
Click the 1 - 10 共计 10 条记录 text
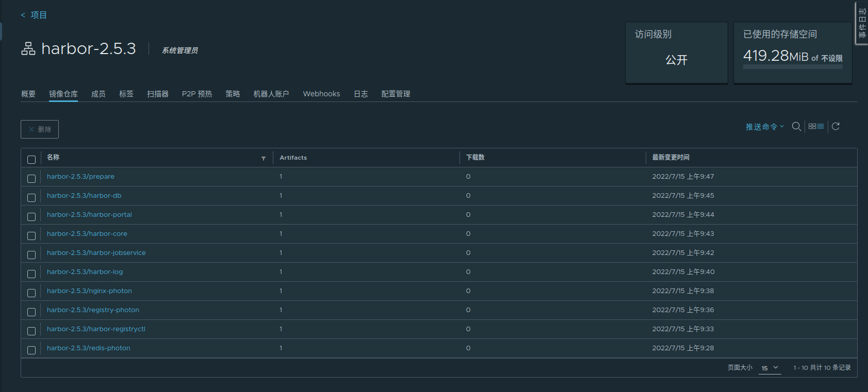click(822, 367)
